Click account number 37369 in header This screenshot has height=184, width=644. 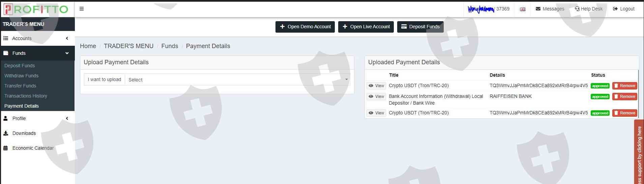click(503, 9)
